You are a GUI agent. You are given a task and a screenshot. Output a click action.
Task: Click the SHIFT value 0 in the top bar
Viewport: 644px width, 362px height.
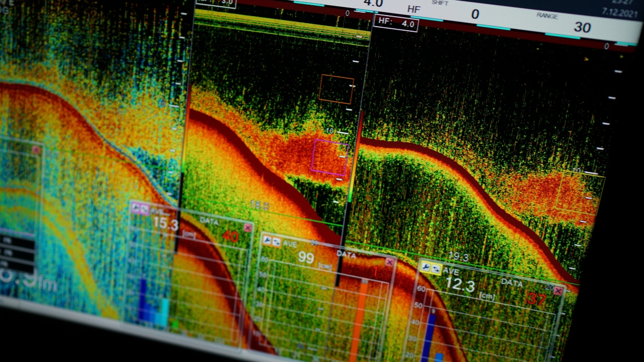tap(475, 15)
